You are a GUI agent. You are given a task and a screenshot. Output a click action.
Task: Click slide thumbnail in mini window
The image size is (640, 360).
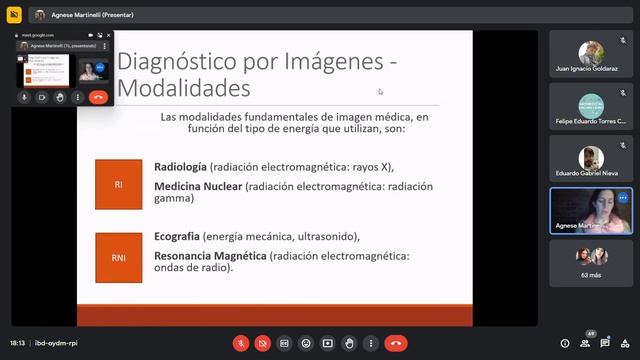coord(46,71)
